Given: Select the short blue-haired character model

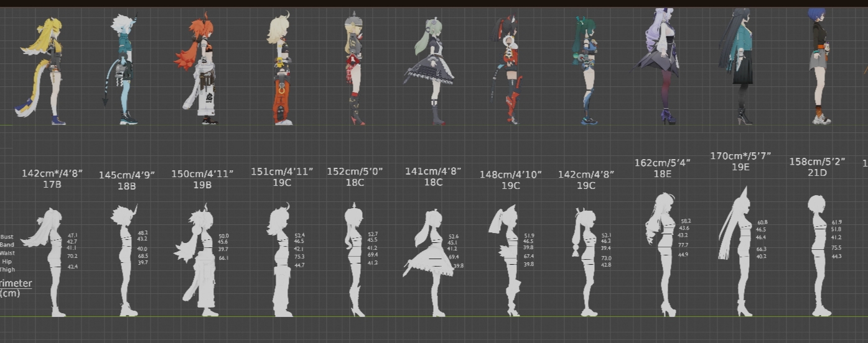Looking at the screenshot, I should [820, 66].
